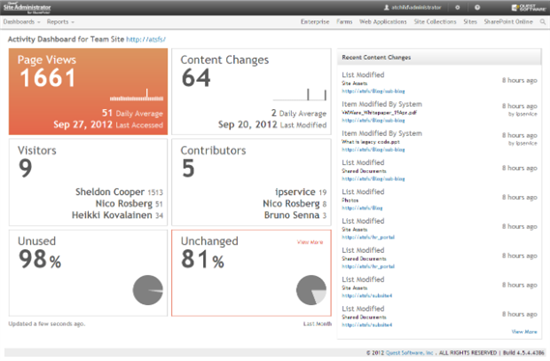Open the Unused 98% tile
550x361 pixels.
pos(88,273)
